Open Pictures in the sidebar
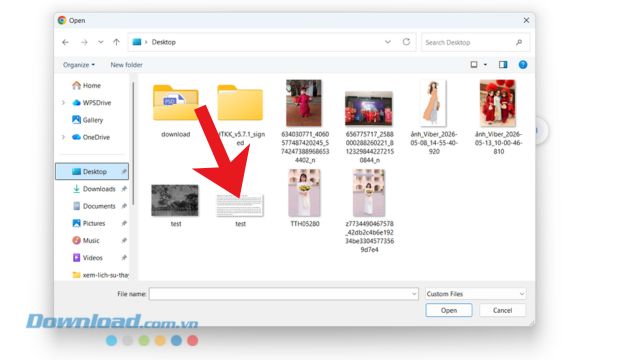The height and width of the screenshot is (360, 640). 89,223
